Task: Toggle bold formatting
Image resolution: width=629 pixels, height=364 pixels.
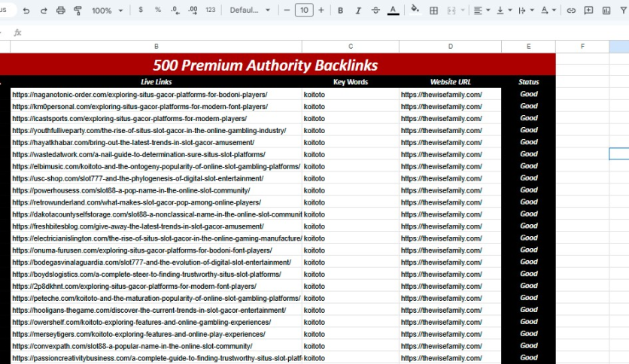Action: [x=340, y=11]
